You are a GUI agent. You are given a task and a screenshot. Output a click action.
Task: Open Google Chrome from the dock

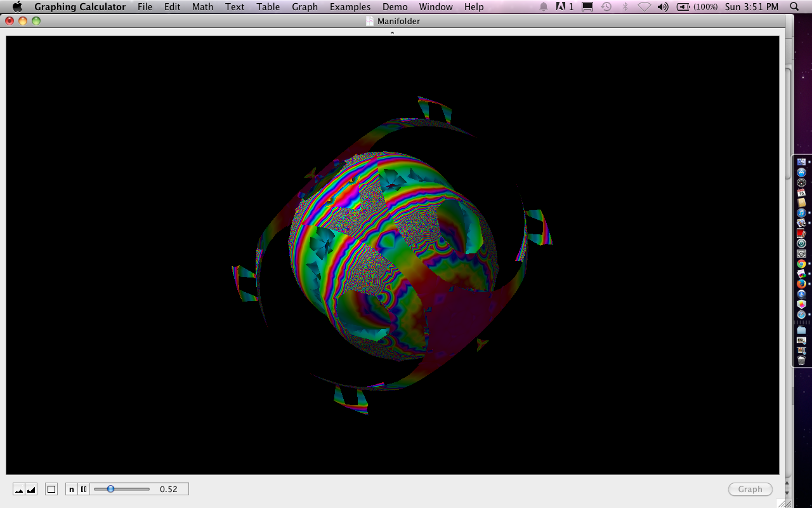pos(801,264)
